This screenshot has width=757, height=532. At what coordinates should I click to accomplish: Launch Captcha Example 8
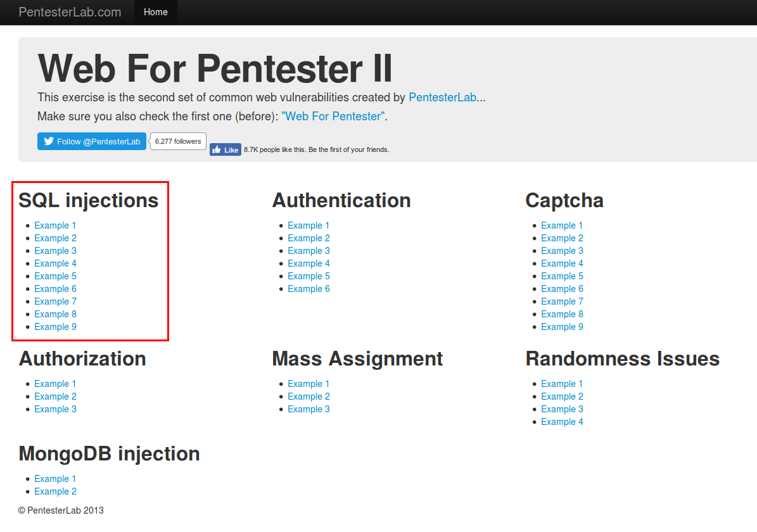tap(562, 314)
